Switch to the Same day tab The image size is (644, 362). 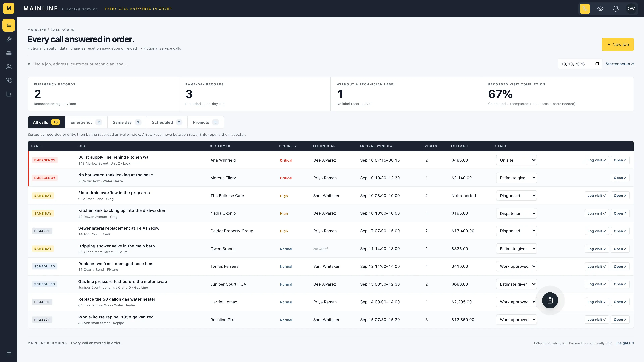[127, 122]
